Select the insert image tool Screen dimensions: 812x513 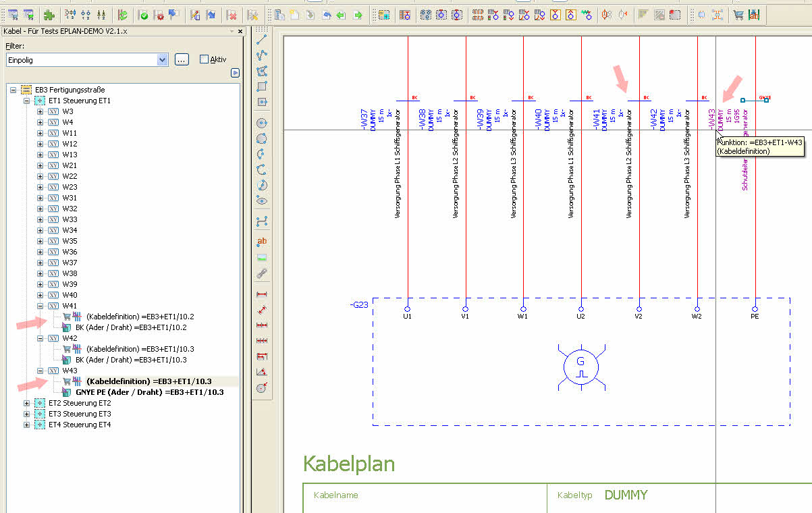(x=262, y=257)
